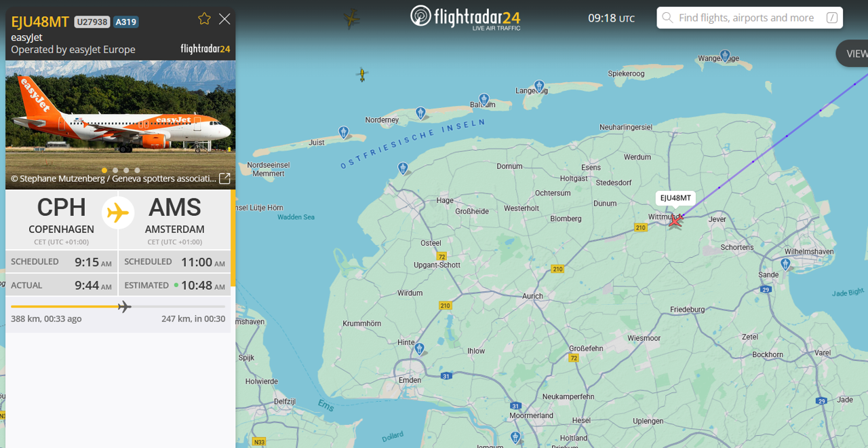Select the Juist airport pin
The image size is (868, 448).
[344, 131]
